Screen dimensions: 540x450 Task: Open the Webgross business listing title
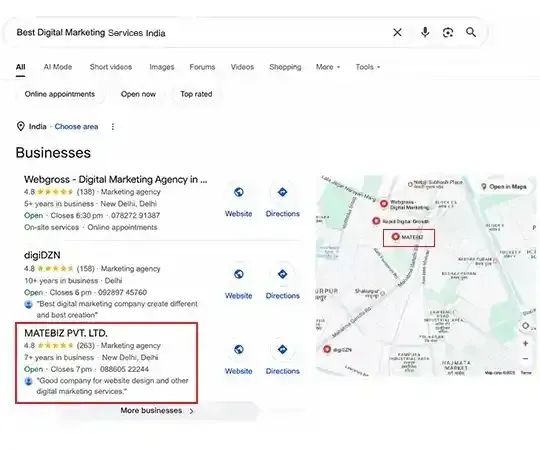point(116,179)
